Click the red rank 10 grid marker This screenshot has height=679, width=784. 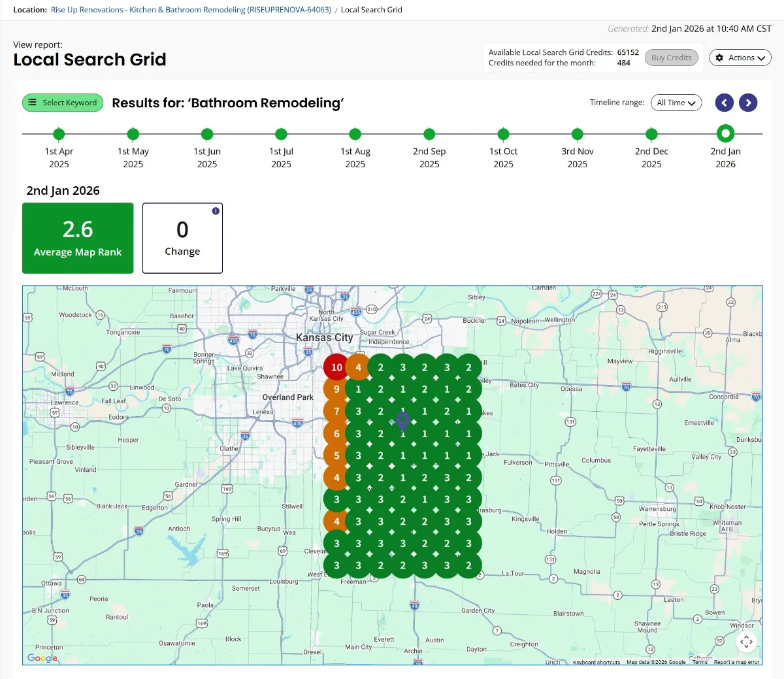pyautogui.click(x=336, y=367)
